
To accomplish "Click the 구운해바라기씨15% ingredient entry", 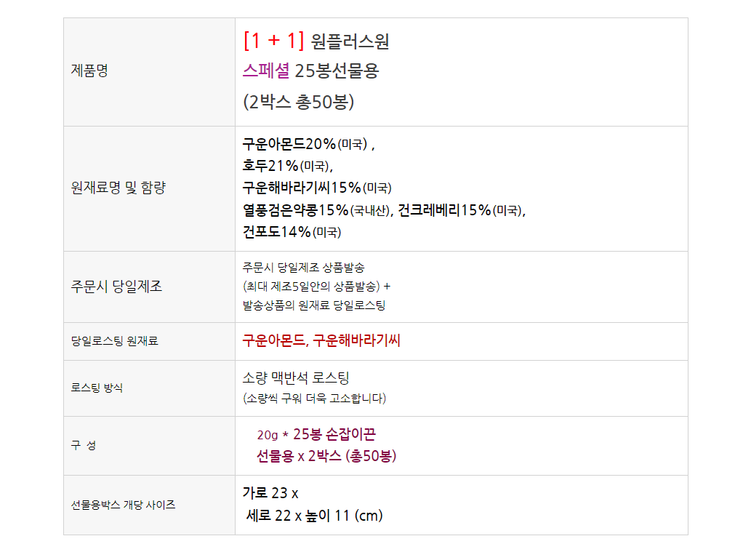I will pyautogui.click(x=302, y=188).
